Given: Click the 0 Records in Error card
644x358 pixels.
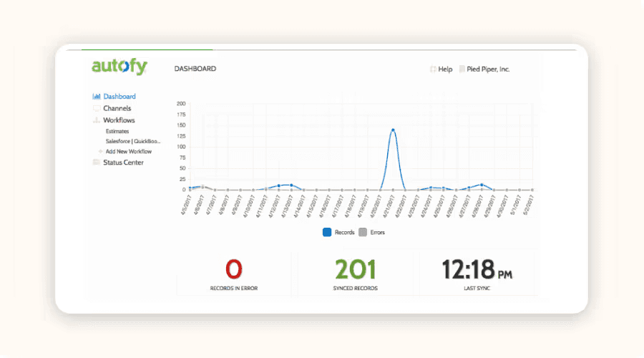Looking at the screenshot, I should (234, 274).
